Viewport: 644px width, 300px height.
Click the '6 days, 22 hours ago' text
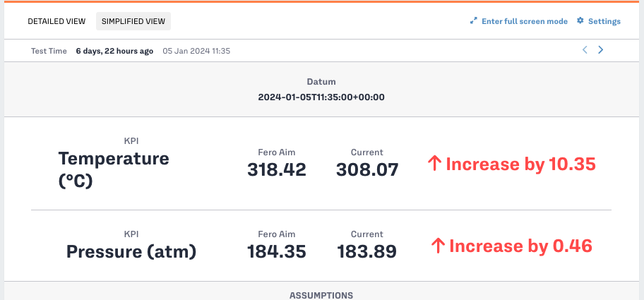[x=114, y=51]
